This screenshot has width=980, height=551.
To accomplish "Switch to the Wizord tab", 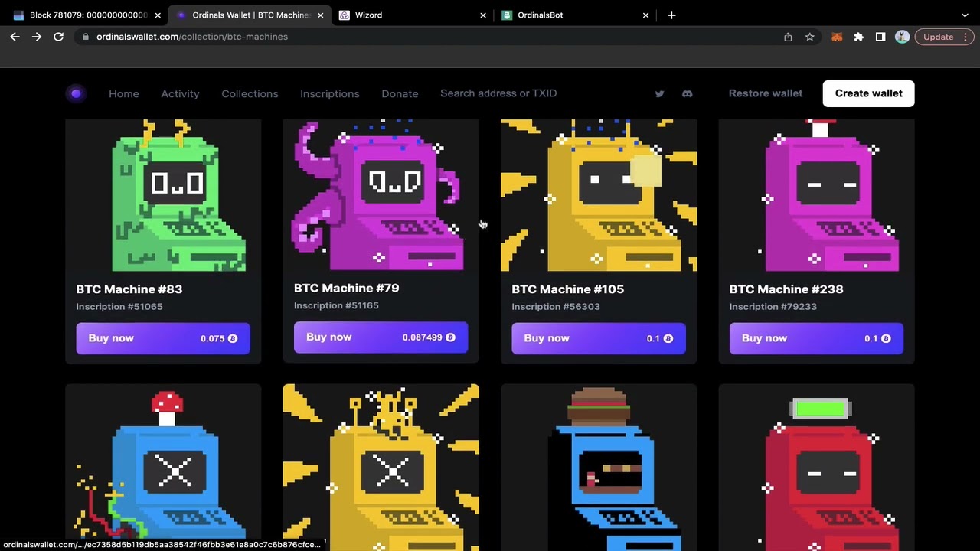I will (413, 15).
